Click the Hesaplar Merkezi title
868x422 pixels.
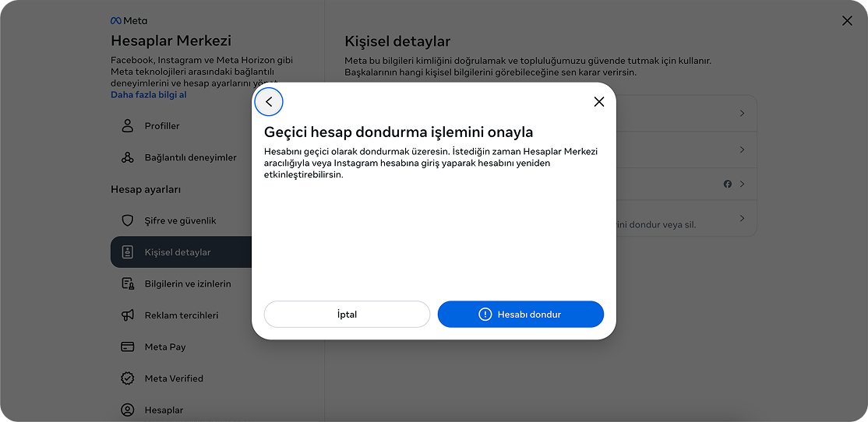pos(171,40)
